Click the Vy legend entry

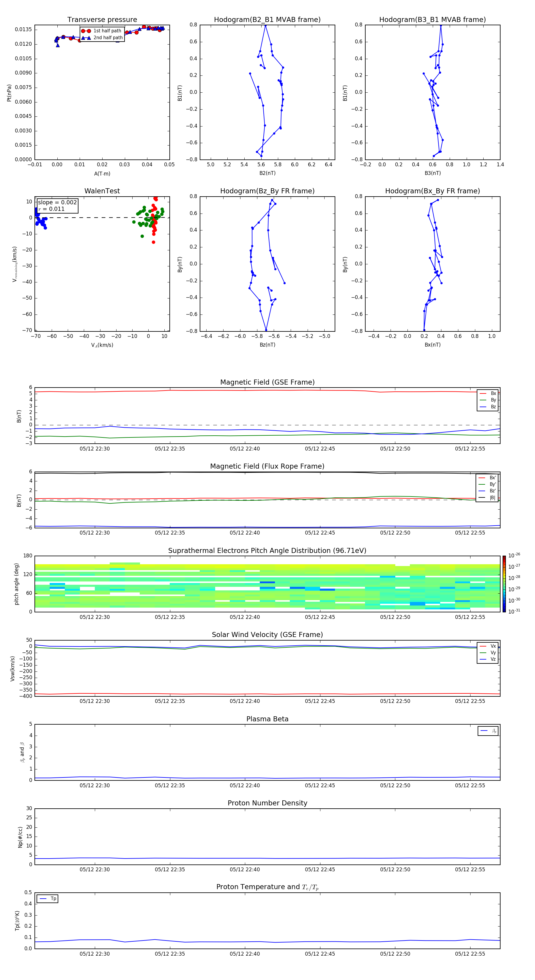(488, 652)
